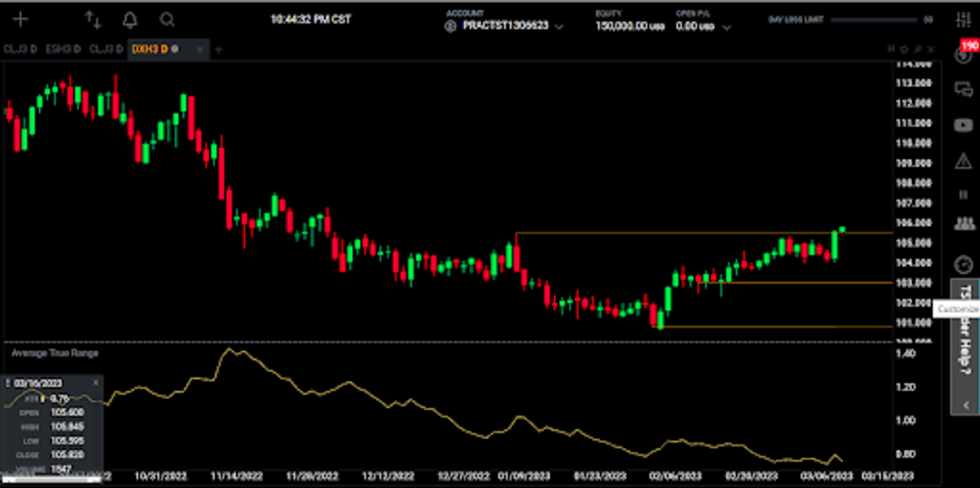Click the warning triangle icon in right sidebar
The image size is (980, 488).
click(963, 161)
